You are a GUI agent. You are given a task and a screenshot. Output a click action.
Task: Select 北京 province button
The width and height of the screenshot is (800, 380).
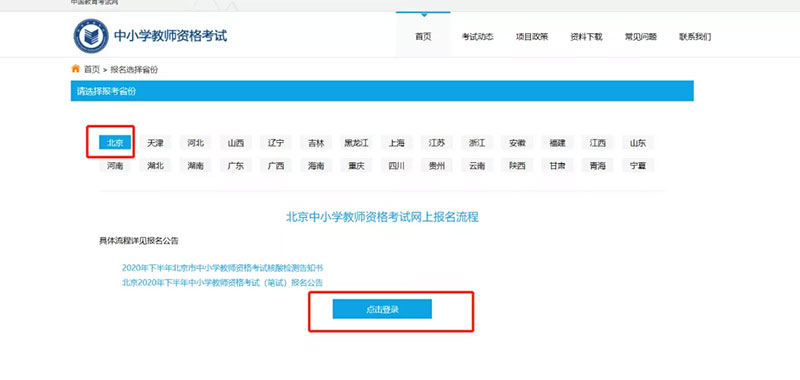click(x=115, y=143)
